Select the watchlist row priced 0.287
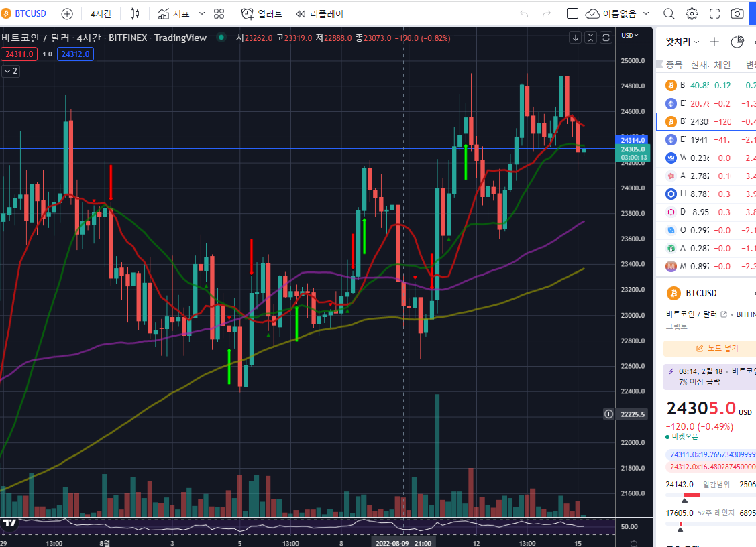This screenshot has width=756, height=547. (x=706, y=248)
